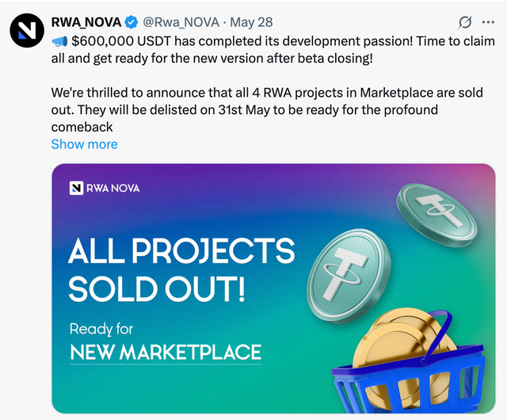
Task: Click the ALL PROJECTS SOLD OUT headline
Action: click(x=181, y=270)
